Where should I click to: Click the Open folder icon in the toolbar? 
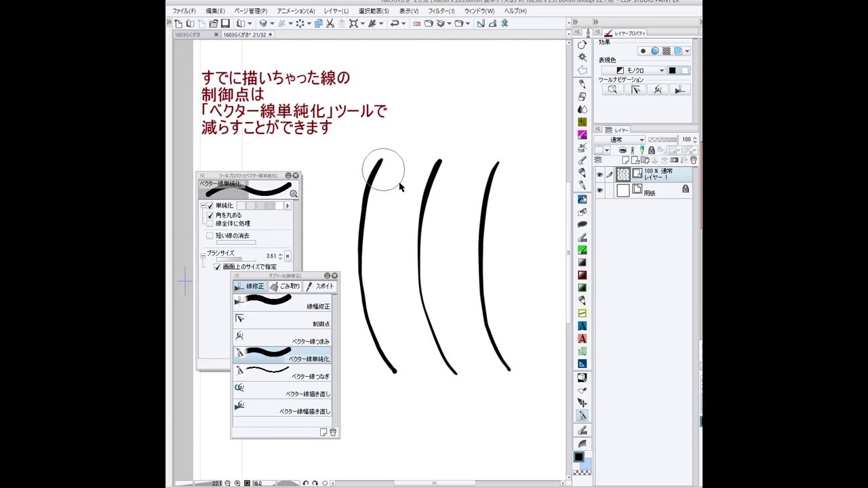[214, 23]
